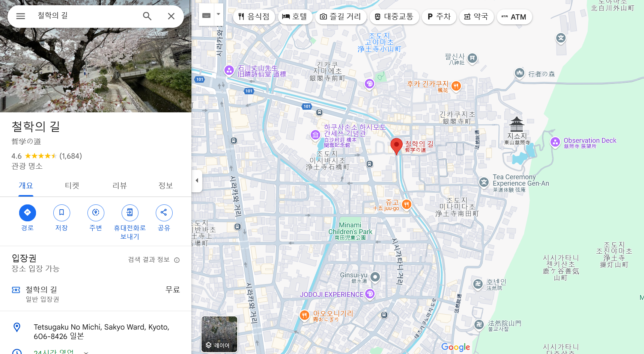Click the red 철학의 길 map pin
This screenshot has width=644, height=354.
click(396, 146)
